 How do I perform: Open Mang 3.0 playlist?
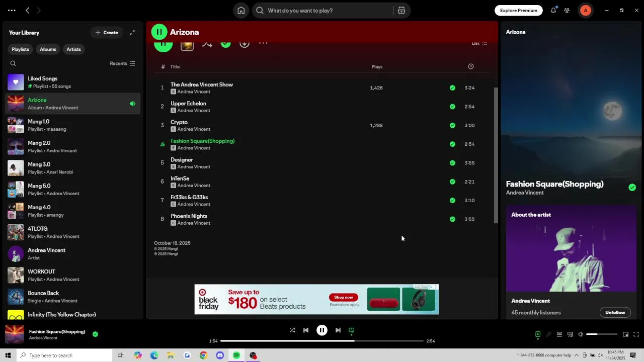click(73, 168)
